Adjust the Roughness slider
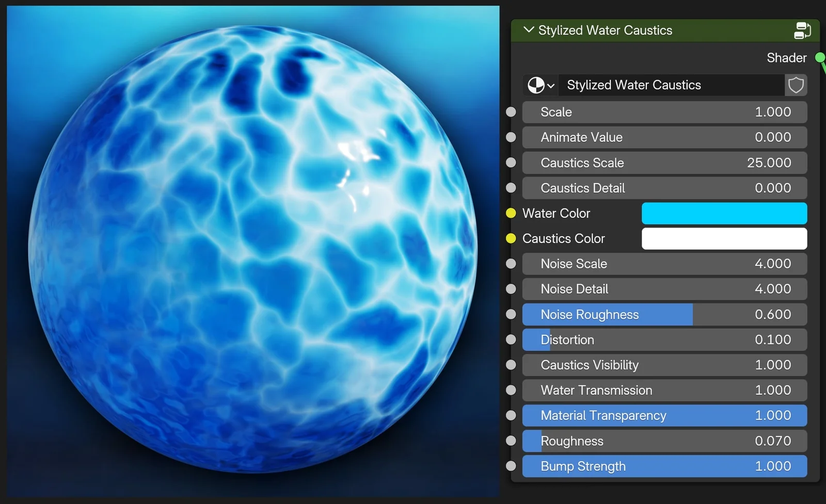Viewport: 826px width, 504px height. click(664, 441)
